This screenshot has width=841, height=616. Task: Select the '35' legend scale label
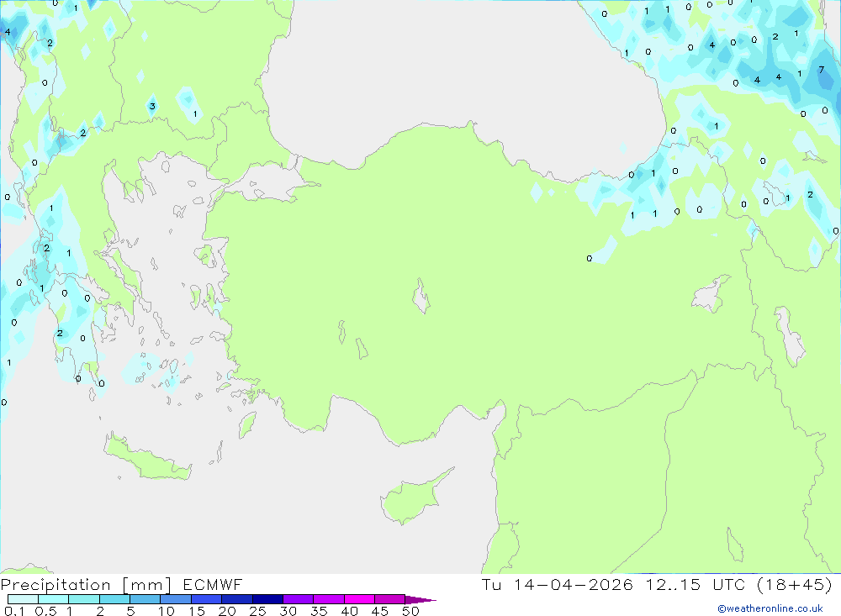[319, 611]
